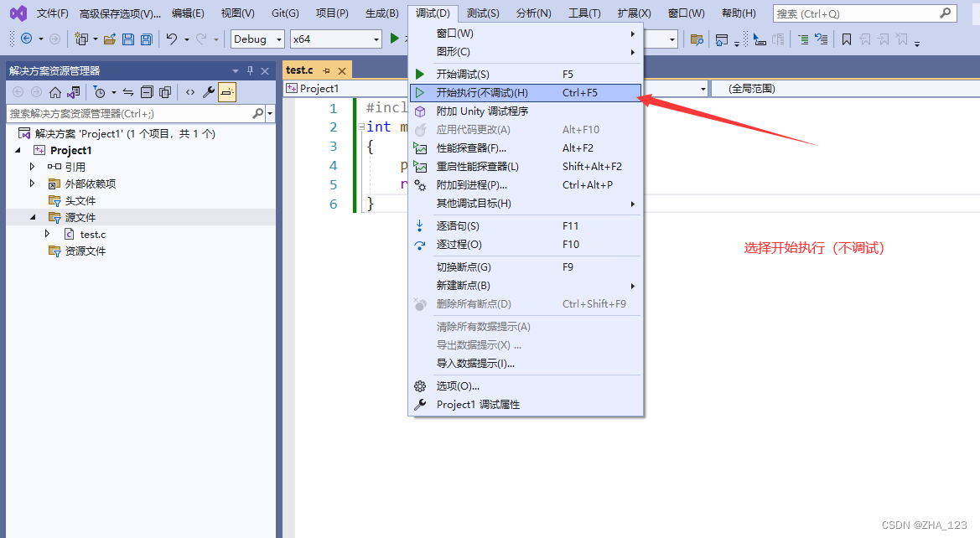This screenshot has width=980, height=538.
Task: Click the show all files icon
Action: point(165,92)
